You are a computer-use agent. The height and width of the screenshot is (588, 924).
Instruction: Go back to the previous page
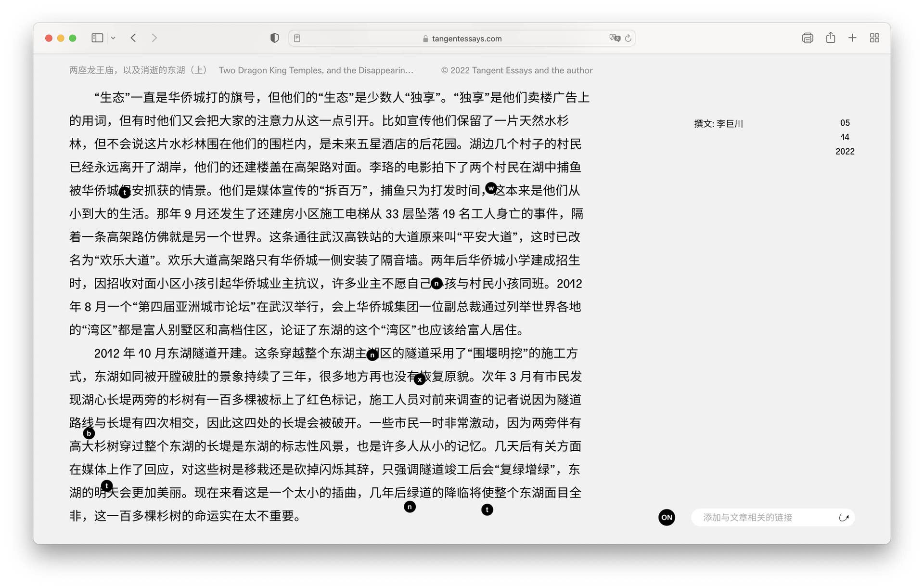[x=133, y=38]
